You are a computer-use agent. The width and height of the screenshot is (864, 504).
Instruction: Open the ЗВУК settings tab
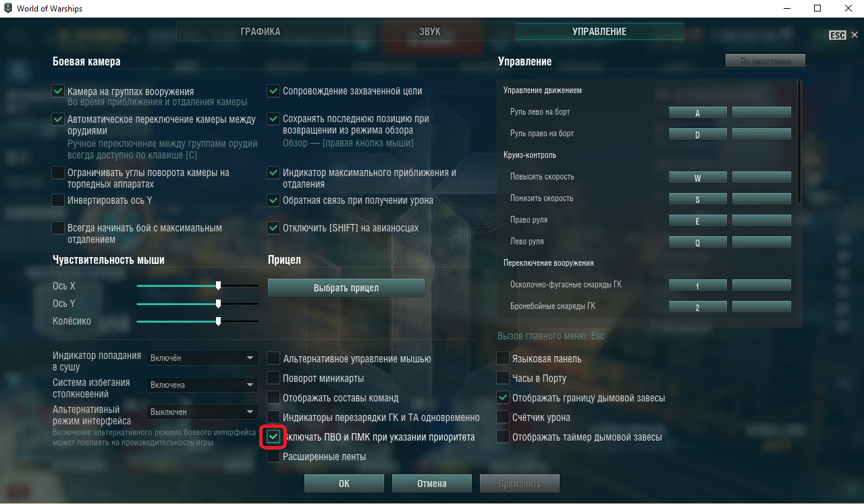click(x=430, y=32)
